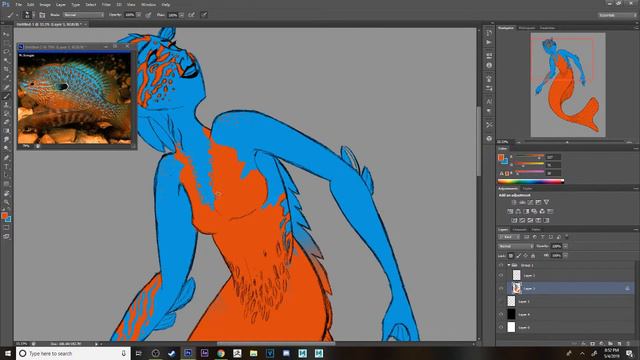Screen dimensions: 640x360
Task: Collapse the Group 1 folder
Action: pyautogui.click(x=509, y=265)
